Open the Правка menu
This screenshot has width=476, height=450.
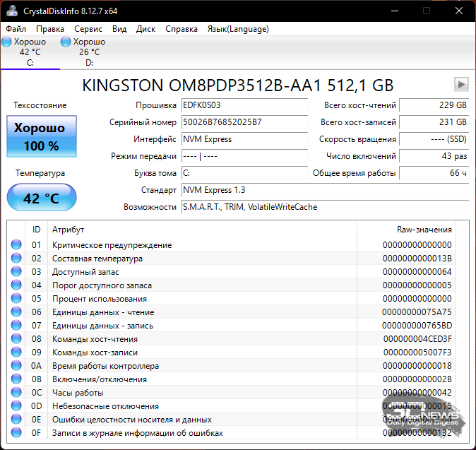(50, 29)
